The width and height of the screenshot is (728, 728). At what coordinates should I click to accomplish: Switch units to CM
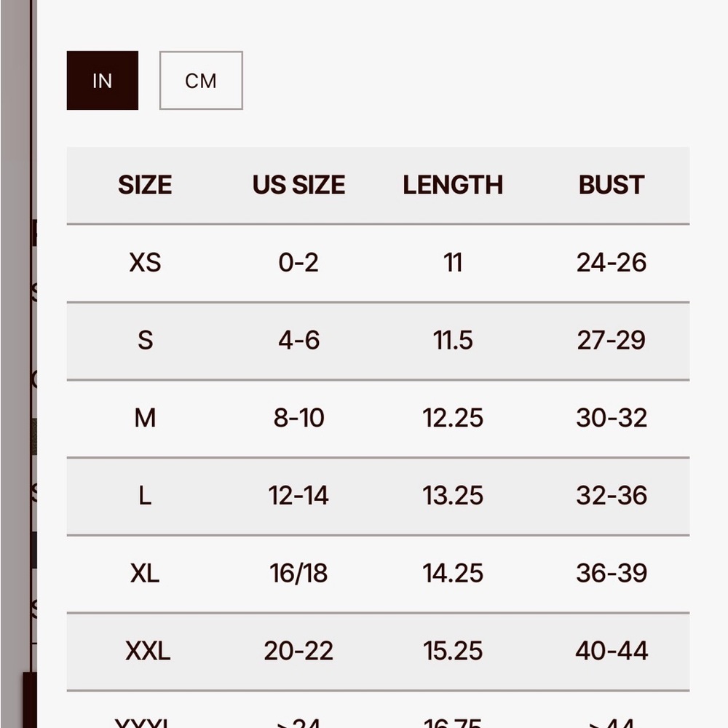tap(201, 80)
